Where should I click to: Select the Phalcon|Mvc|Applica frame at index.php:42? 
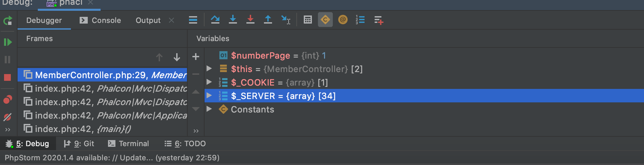(102, 115)
